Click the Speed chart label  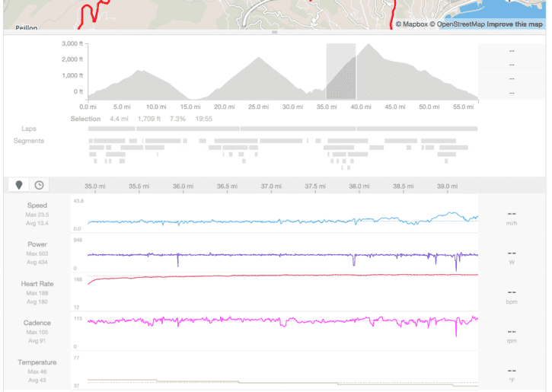coord(37,206)
